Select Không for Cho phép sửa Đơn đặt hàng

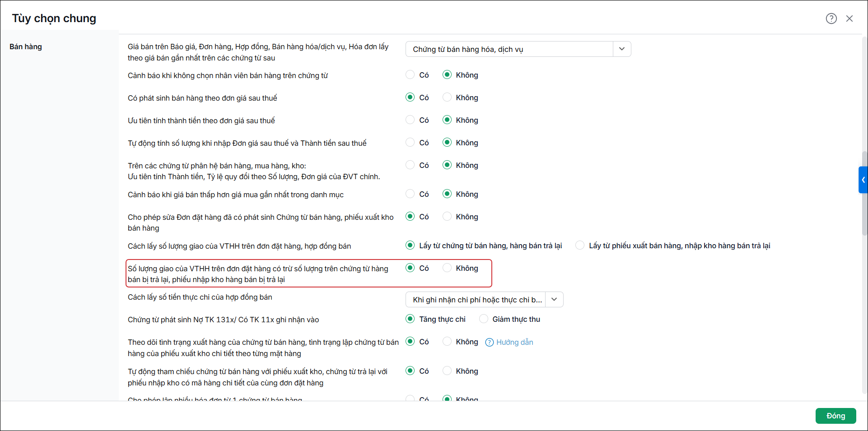pyautogui.click(x=447, y=217)
